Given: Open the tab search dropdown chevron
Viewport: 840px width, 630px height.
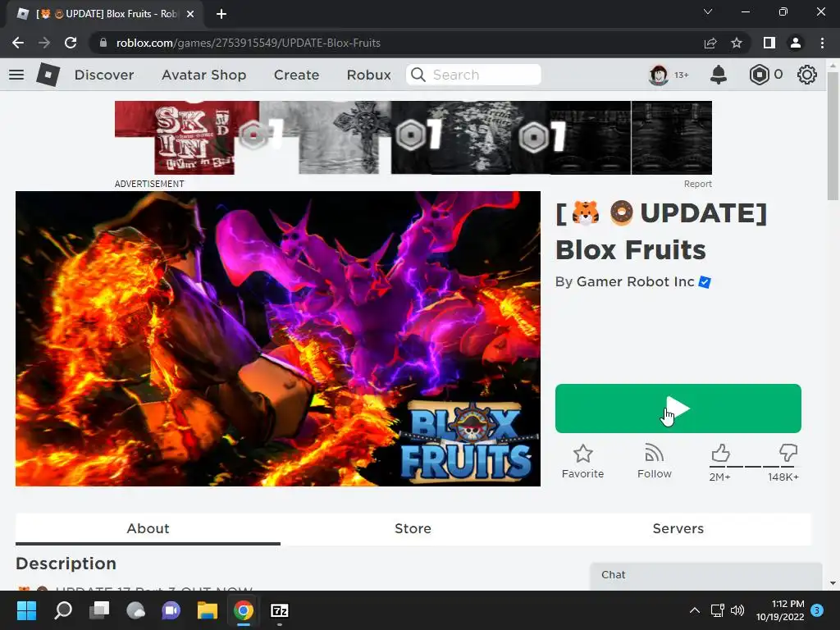Looking at the screenshot, I should pyautogui.click(x=708, y=11).
